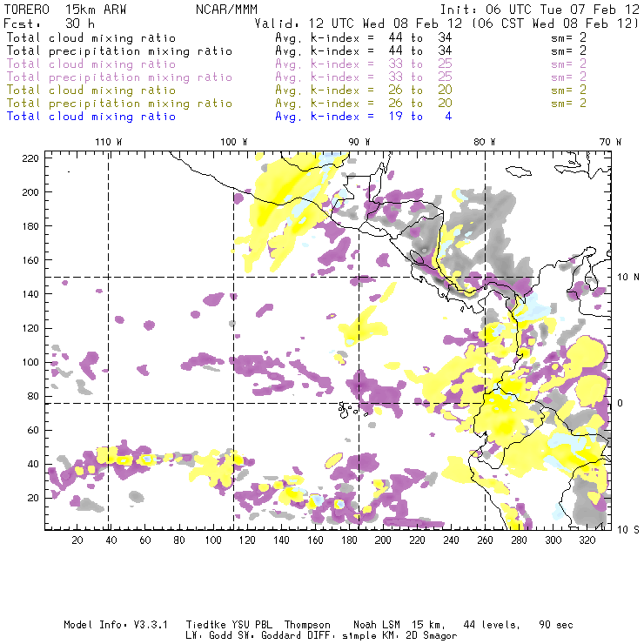Image resolution: width=644 pixels, height=644 pixels.
Task: Click the '70 W' longitude label
Action: [610, 142]
